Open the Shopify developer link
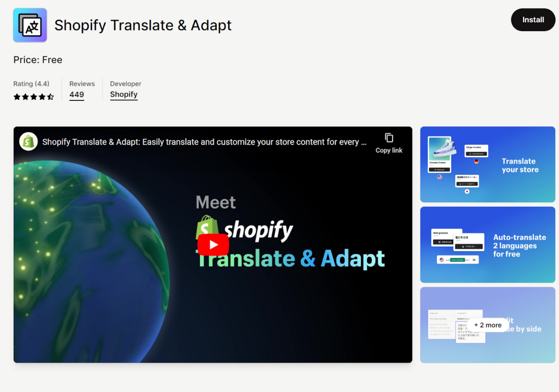The width and height of the screenshot is (559, 392). click(x=123, y=94)
